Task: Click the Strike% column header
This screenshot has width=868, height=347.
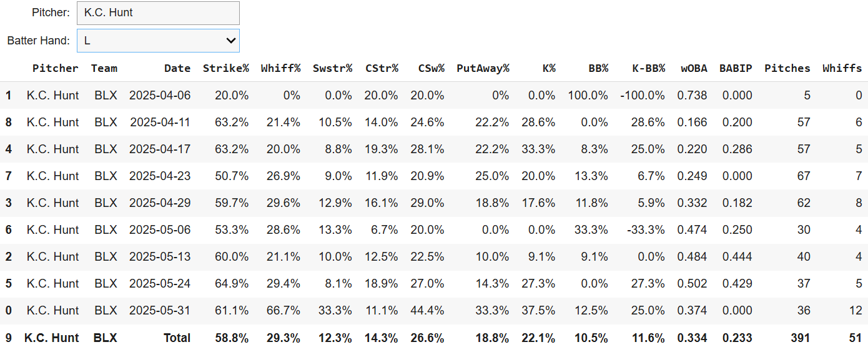Action: pos(225,68)
